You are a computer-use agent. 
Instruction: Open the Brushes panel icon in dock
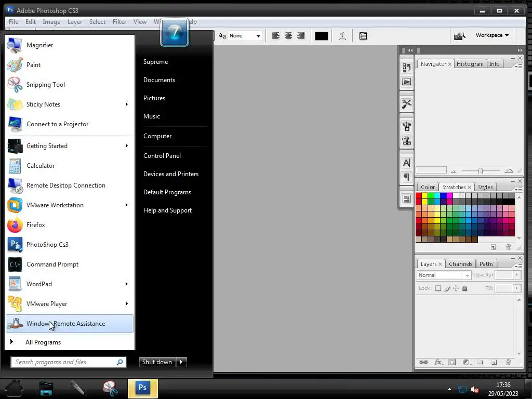406,126
